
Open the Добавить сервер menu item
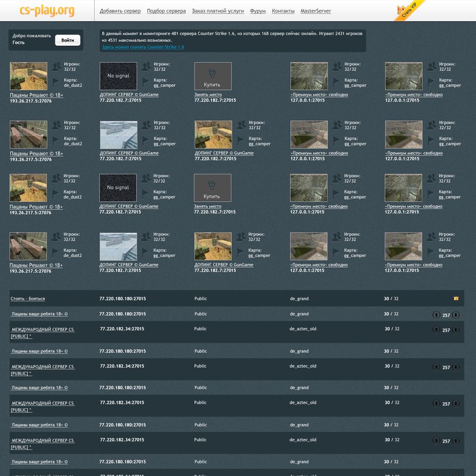click(x=120, y=11)
